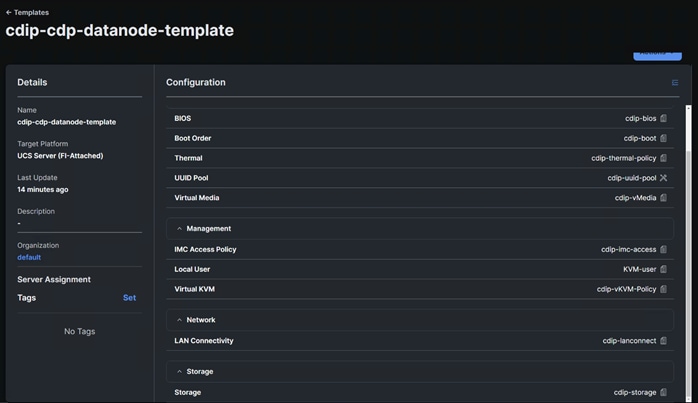Image resolution: width=698 pixels, height=403 pixels.
Task: Select the UUID Pool row label
Action: [x=191, y=178]
